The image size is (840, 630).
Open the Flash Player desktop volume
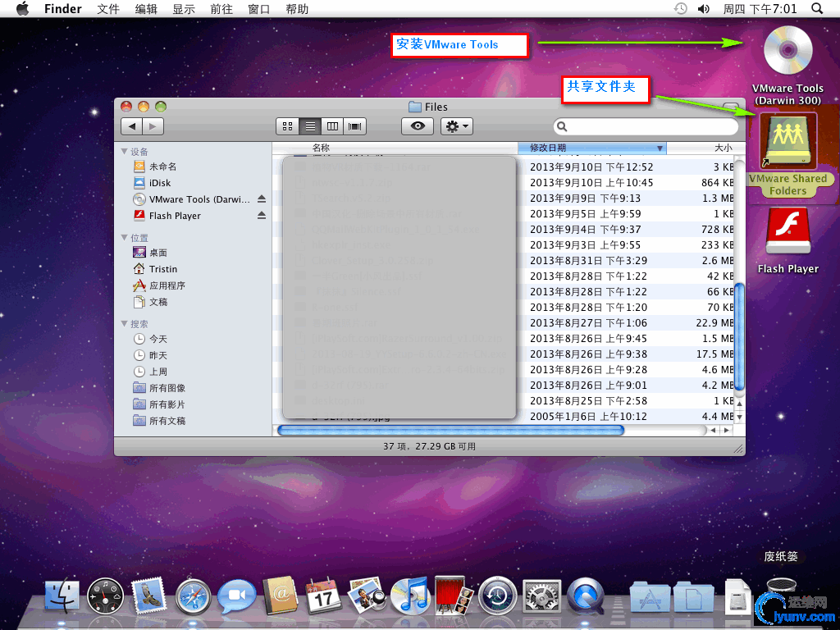(788, 232)
